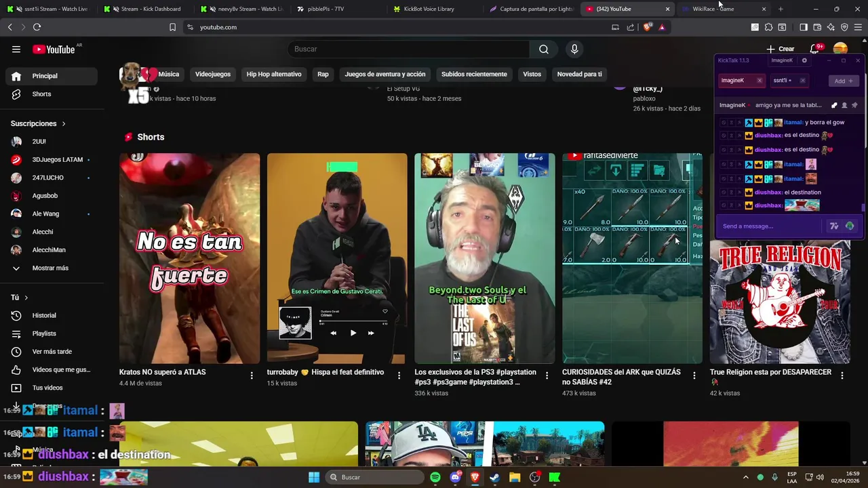Select 'Juegos de aventura y acción' chip

pos(385,74)
